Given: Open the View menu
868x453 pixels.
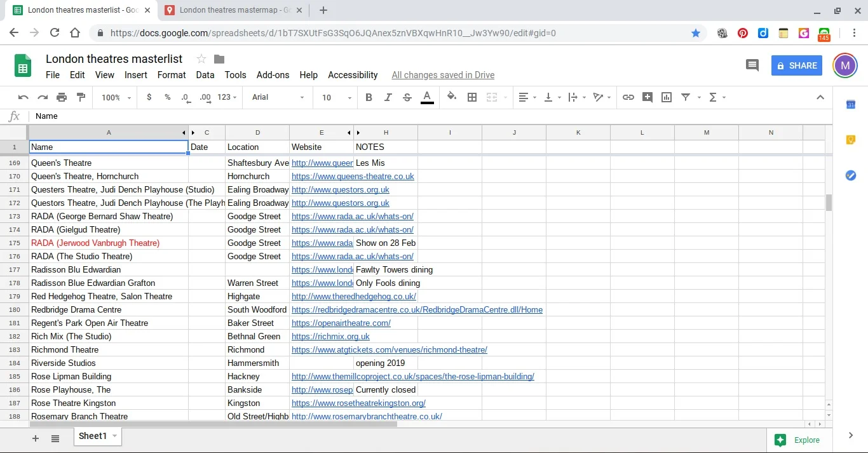Looking at the screenshot, I should [x=105, y=75].
